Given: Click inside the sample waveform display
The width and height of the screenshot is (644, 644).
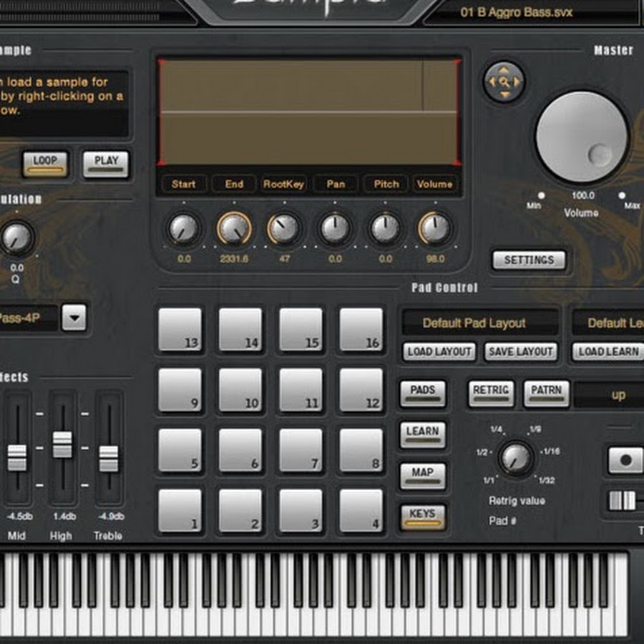Looking at the screenshot, I should coord(309,112).
